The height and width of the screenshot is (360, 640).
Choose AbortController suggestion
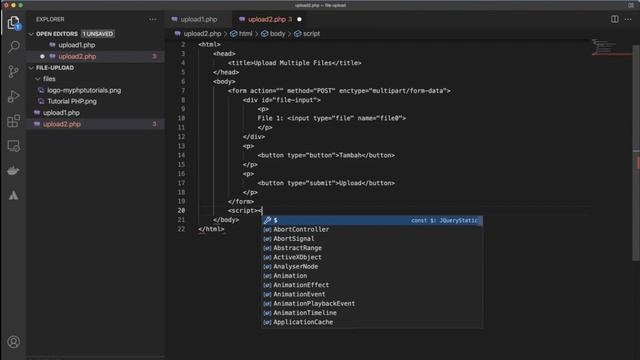[372, 229]
